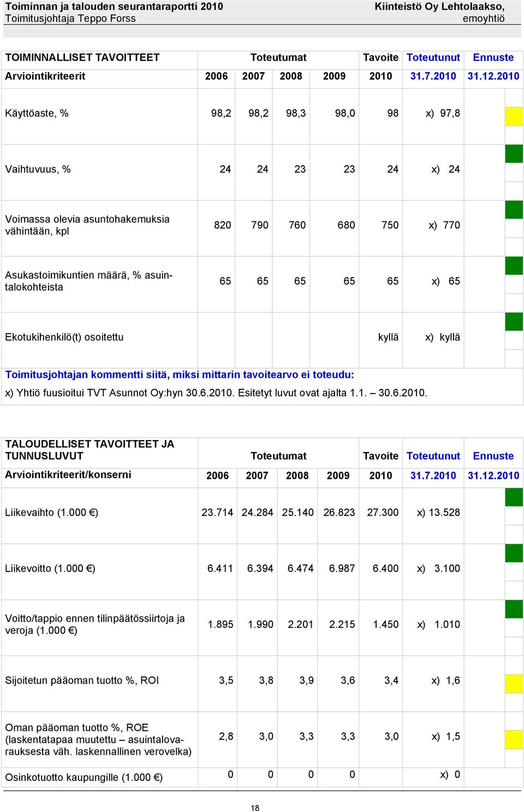Click Liikevaihto 2006 value '23.714'
The image size is (524, 812).
(x=217, y=513)
